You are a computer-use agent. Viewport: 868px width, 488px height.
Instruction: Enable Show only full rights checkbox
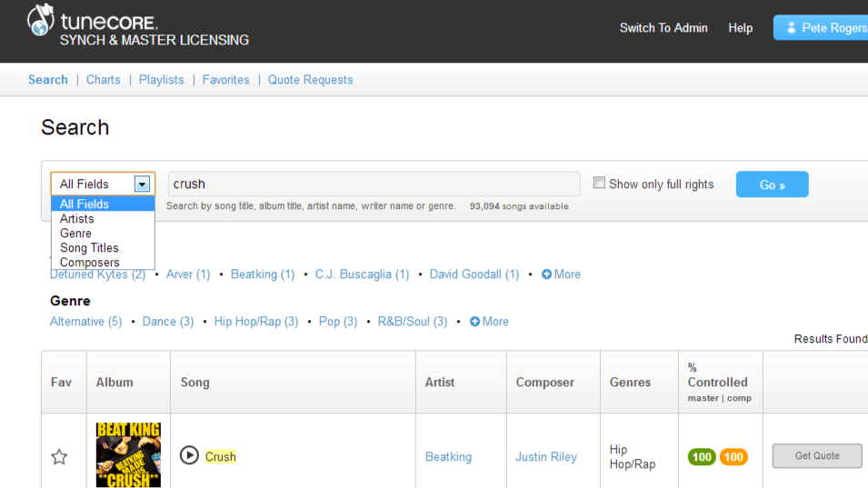click(x=599, y=183)
